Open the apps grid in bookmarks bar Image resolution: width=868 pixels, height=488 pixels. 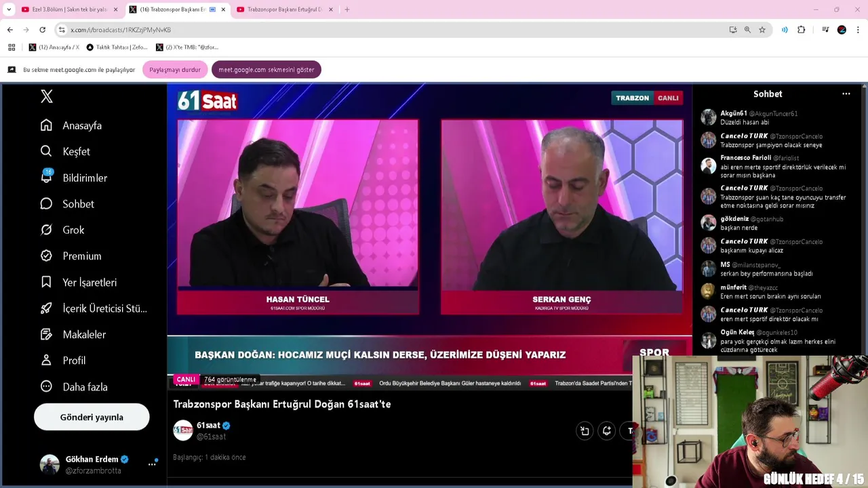point(12,47)
